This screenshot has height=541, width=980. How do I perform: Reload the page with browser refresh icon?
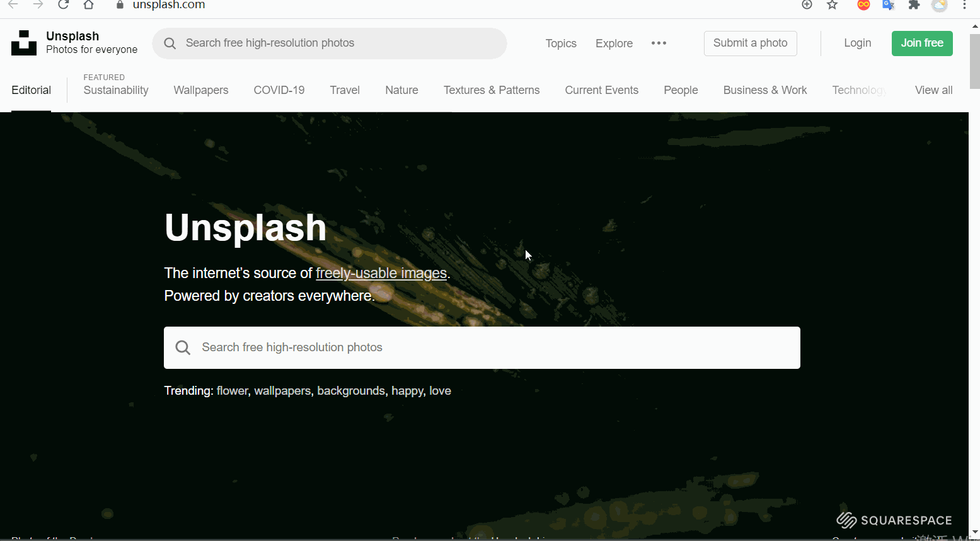coord(63,5)
